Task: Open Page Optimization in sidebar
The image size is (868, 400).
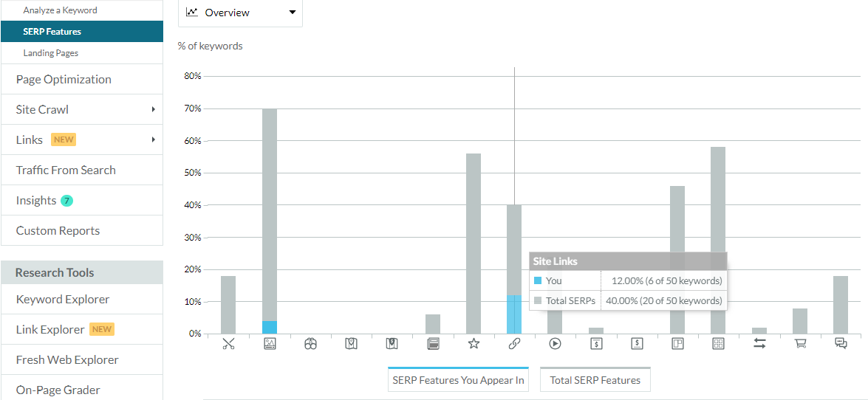Action: [x=64, y=80]
